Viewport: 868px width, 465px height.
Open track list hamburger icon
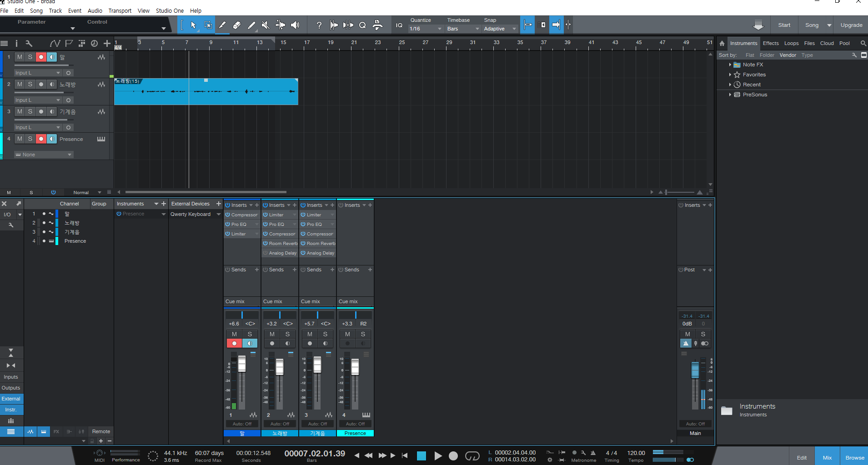pyautogui.click(x=4, y=43)
